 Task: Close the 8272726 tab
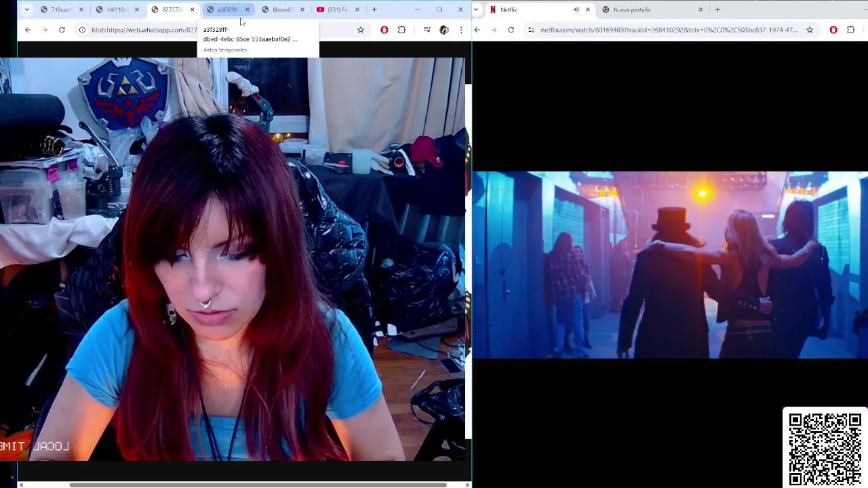pos(192,9)
